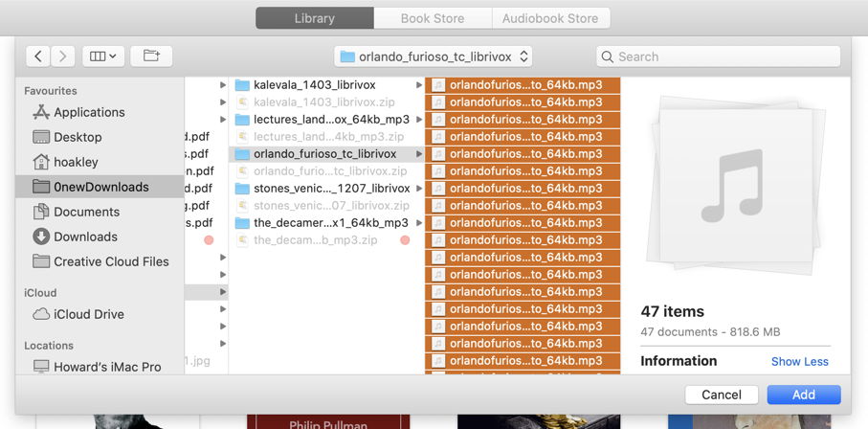Select the kalevala_1403_librivox folder
The image size is (868, 429).
(x=325, y=85)
